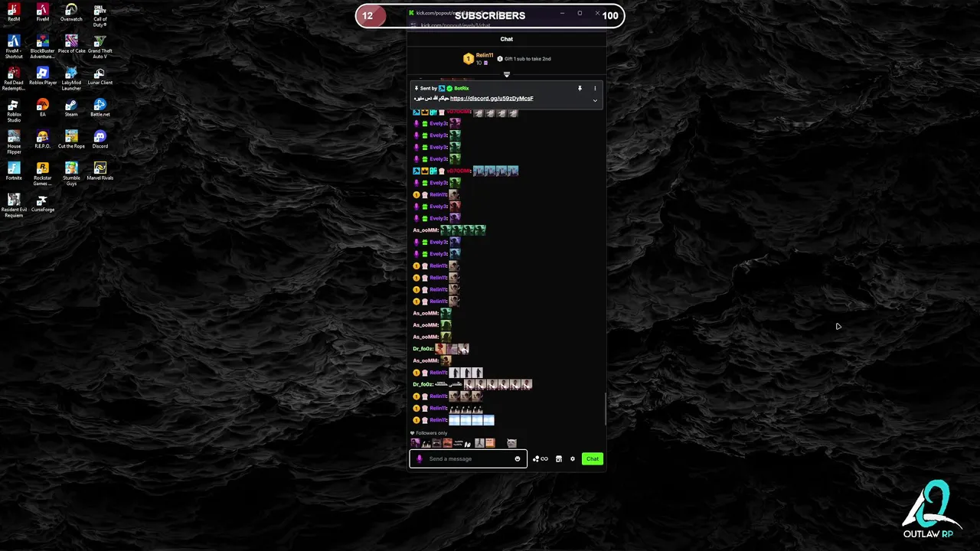980x551 pixels.
Task: Select the Red Dead Redemption icon
Action: pyautogui.click(x=14, y=79)
